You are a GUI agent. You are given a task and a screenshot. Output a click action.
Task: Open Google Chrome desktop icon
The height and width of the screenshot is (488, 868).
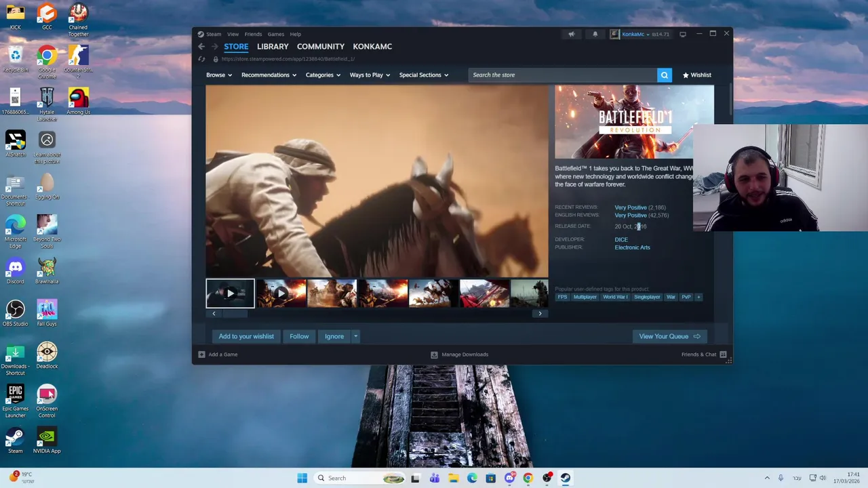(47, 62)
